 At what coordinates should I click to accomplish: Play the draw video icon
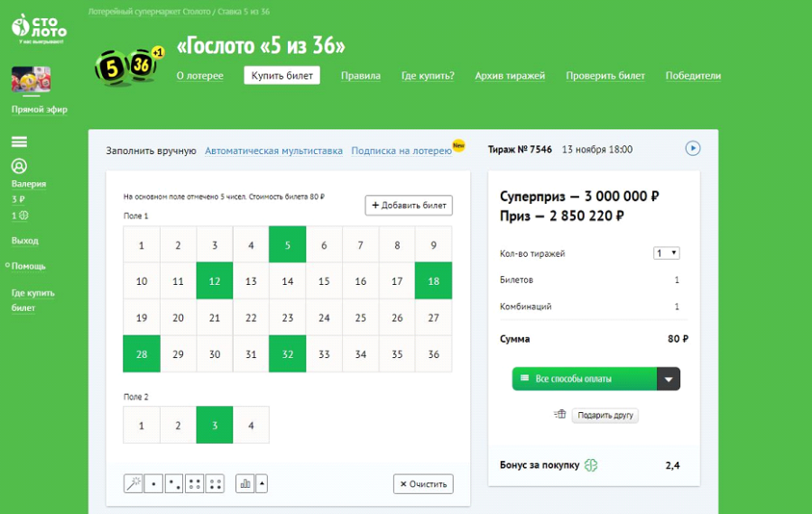coord(692,149)
